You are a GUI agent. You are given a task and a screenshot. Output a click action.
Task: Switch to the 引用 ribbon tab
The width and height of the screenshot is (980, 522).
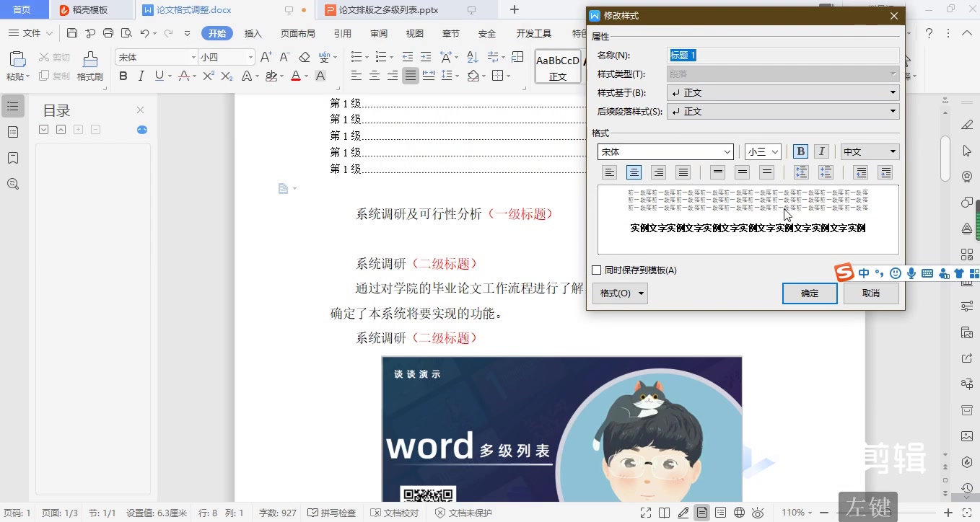tap(343, 33)
